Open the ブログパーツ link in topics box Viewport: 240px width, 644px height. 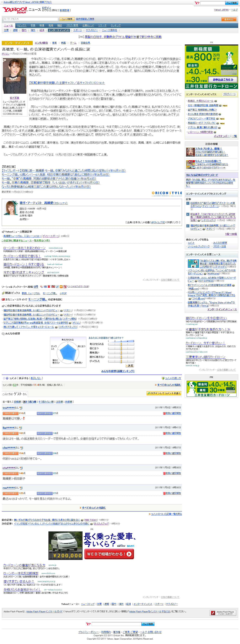click(229, 94)
